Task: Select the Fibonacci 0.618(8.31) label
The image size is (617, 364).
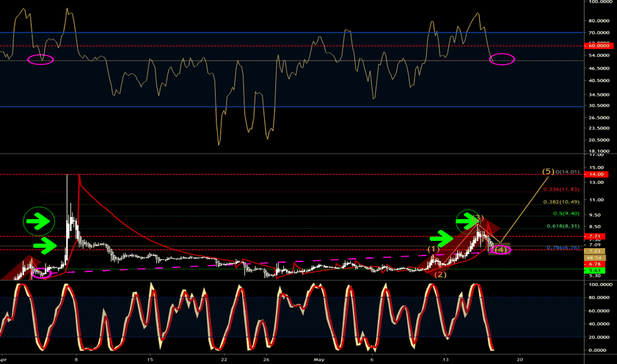Action: pyautogui.click(x=563, y=226)
